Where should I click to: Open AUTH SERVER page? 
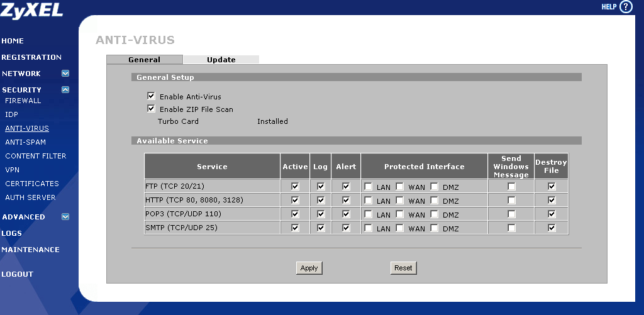tap(30, 197)
